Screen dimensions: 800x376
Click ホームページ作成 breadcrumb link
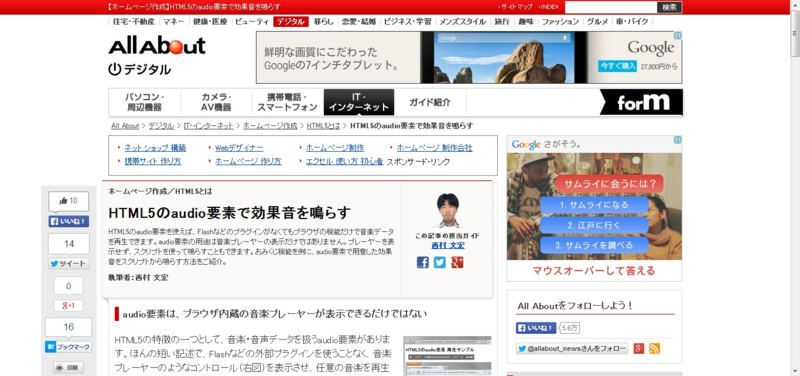[270, 126]
